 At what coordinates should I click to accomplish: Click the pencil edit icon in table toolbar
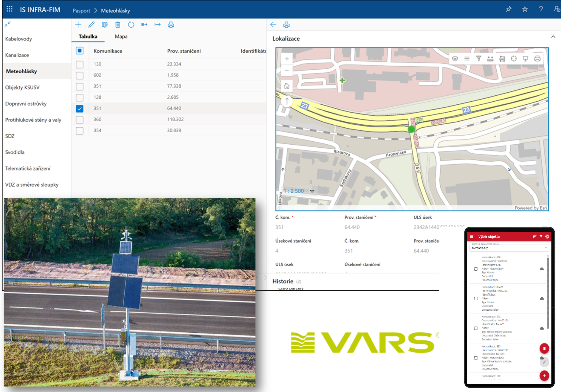pyautogui.click(x=91, y=25)
